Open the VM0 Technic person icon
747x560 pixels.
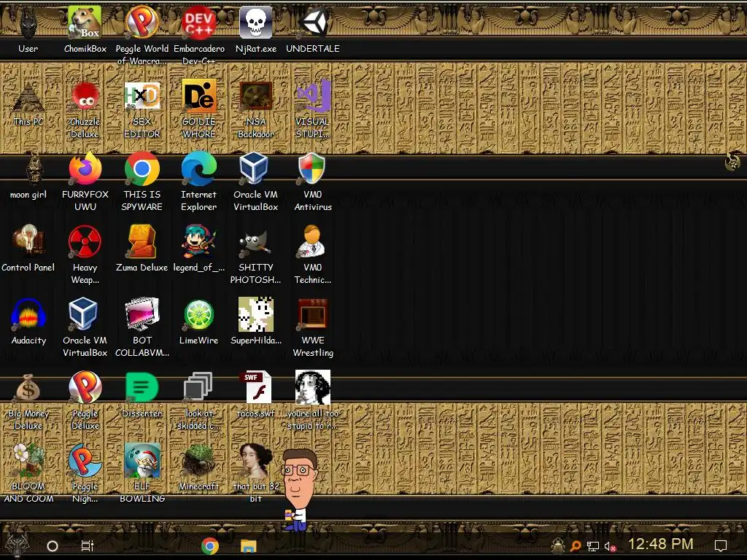312,242
